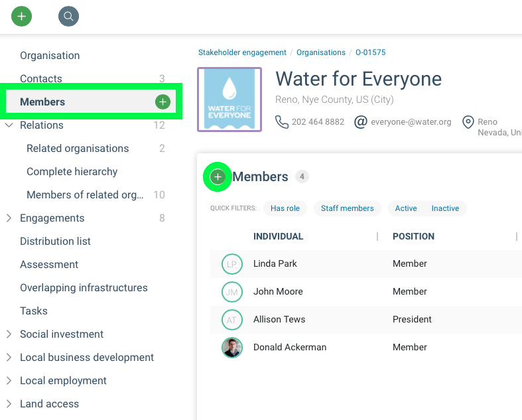Click the Organisations breadcrumb link
Image resolution: width=522 pixels, height=420 pixels.
pyautogui.click(x=320, y=52)
